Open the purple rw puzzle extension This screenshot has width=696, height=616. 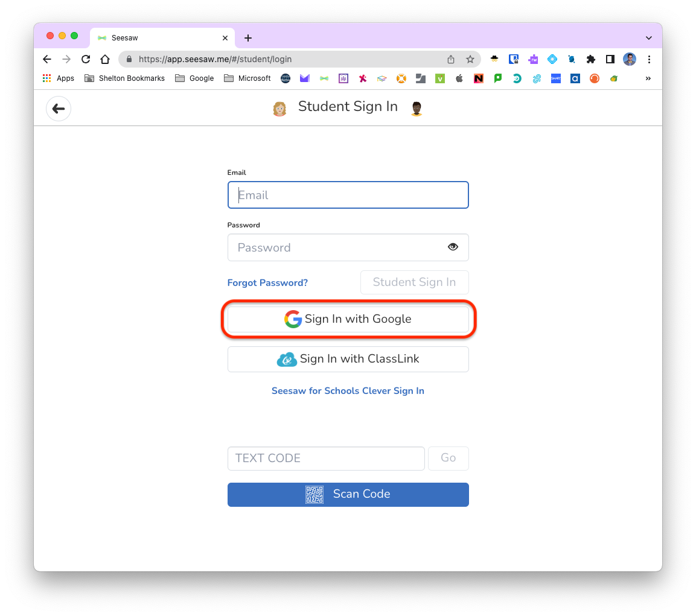tap(533, 59)
